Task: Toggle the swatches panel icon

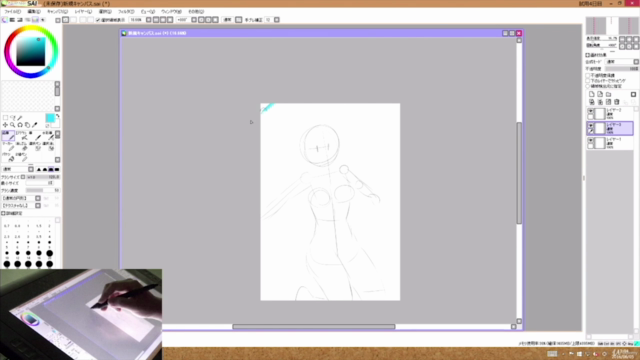Action: coord(35,20)
